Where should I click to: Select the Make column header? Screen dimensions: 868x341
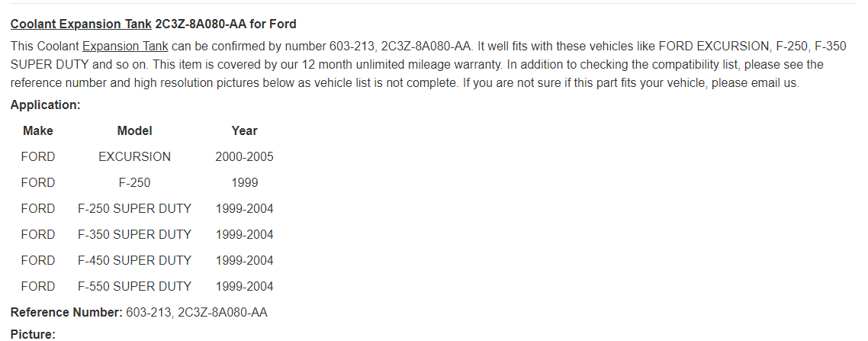pyautogui.click(x=38, y=131)
